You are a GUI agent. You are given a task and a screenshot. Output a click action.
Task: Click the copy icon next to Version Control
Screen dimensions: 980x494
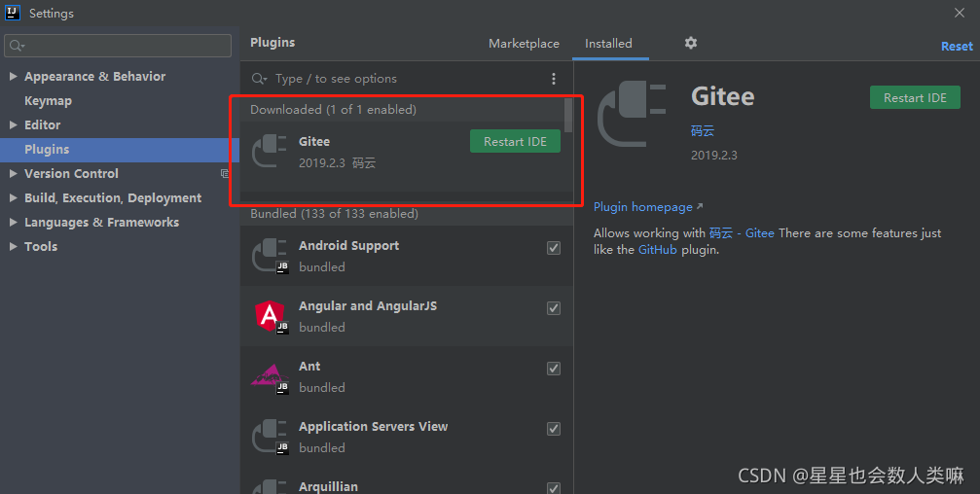click(x=225, y=174)
